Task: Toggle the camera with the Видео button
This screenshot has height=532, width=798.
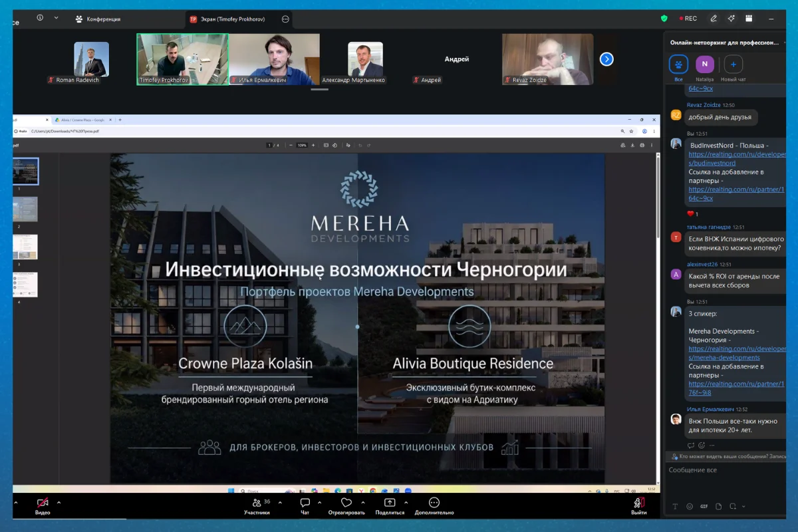Action: [x=43, y=506]
